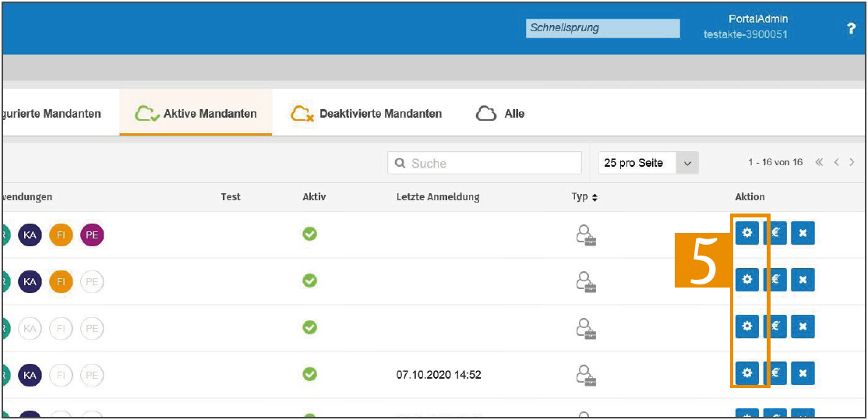Click the greyed-out KA badge

point(30,328)
